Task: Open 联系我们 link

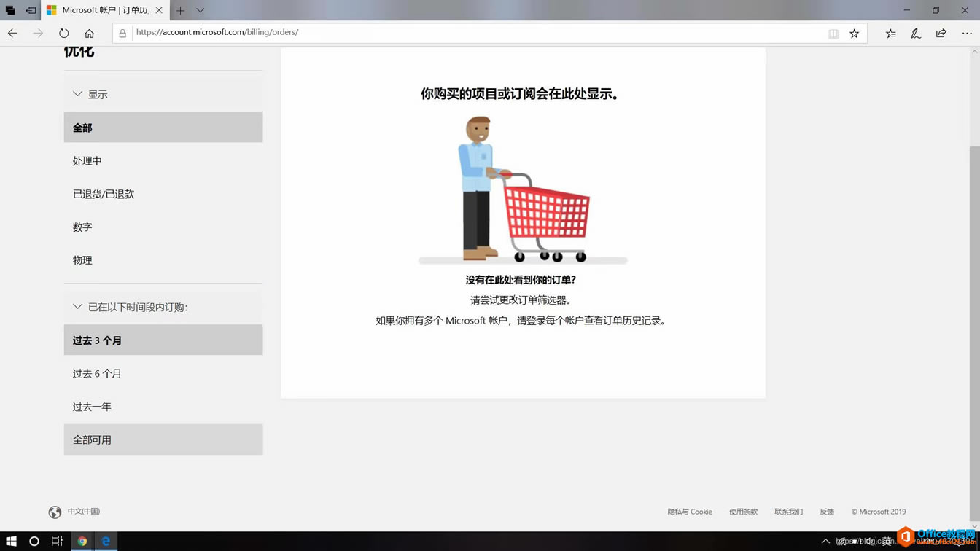Action: coord(788,512)
